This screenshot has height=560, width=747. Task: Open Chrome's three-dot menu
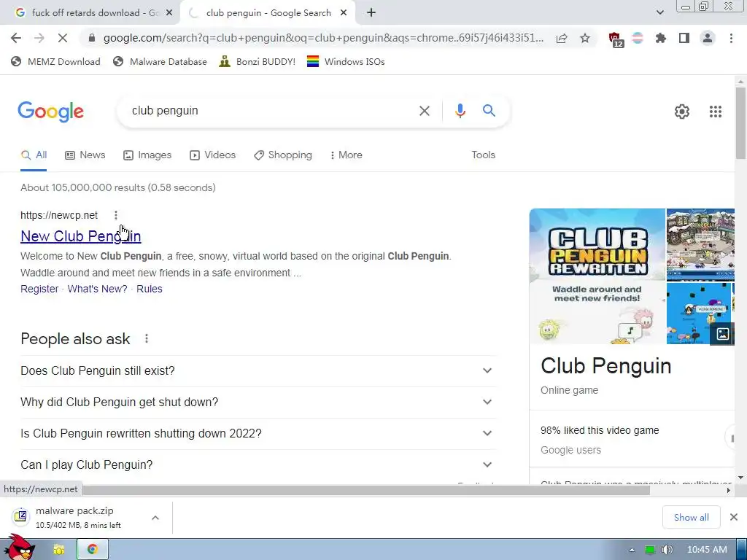point(731,38)
